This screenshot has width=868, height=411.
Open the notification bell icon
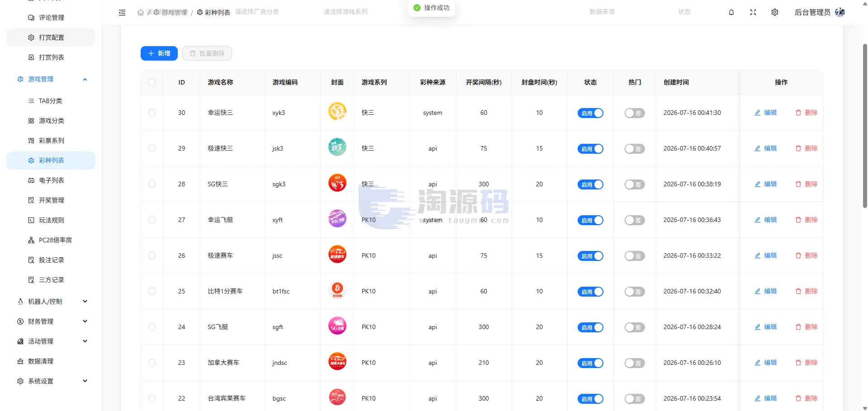[731, 13]
